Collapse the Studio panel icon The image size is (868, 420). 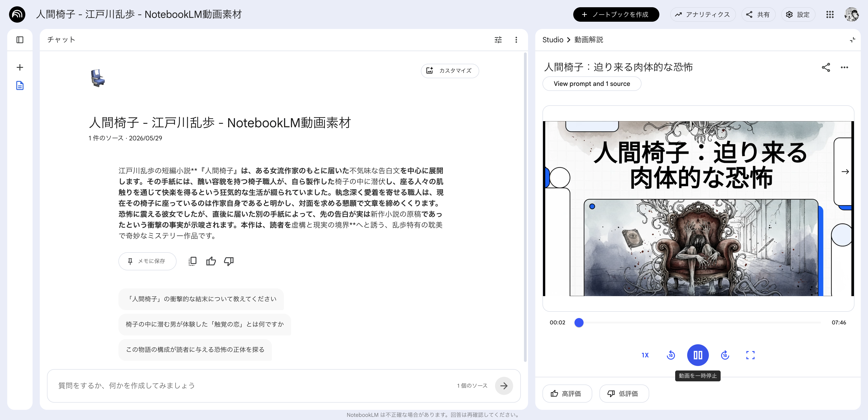tap(852, 40)
